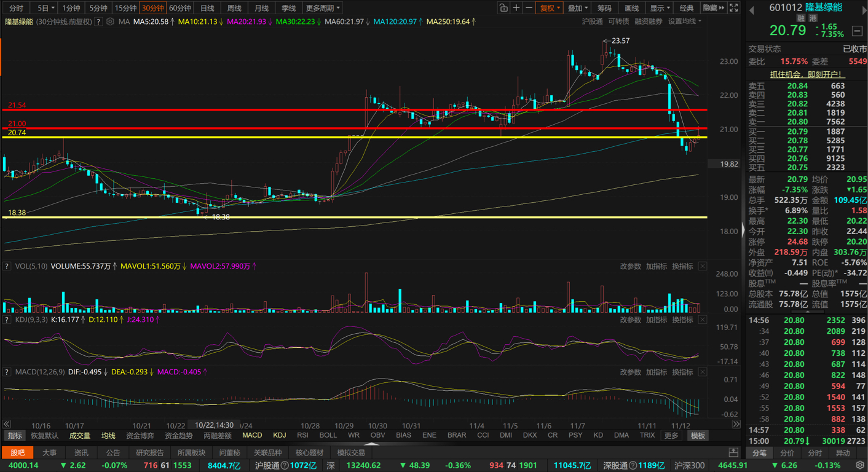Image resolution: width=868 pixels, height=472 pixels.
Task: Toggle 成交量 indicator
Action: point(80,435)
